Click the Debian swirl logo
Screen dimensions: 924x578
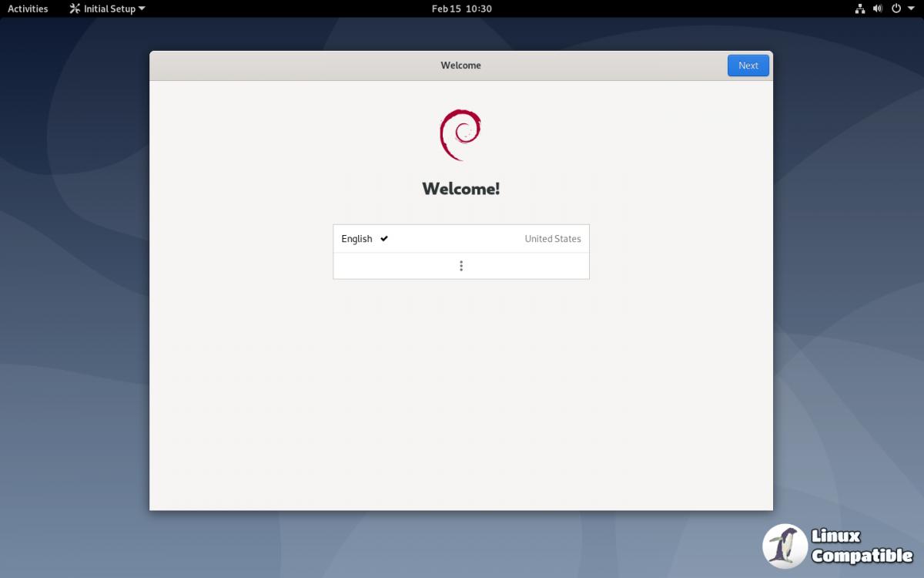coord(460,134)
